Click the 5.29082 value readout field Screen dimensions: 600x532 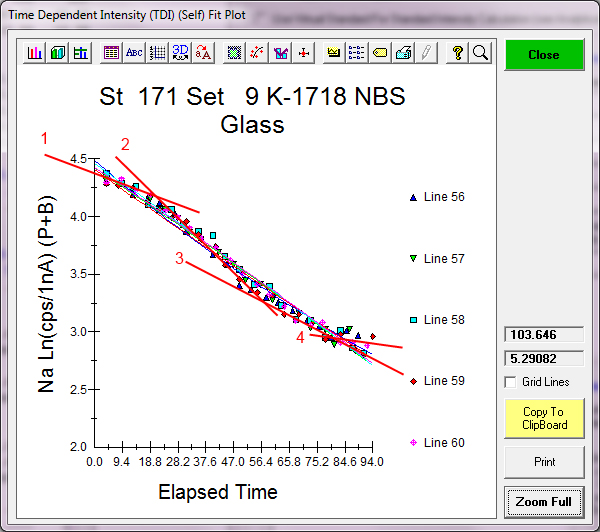543,358
